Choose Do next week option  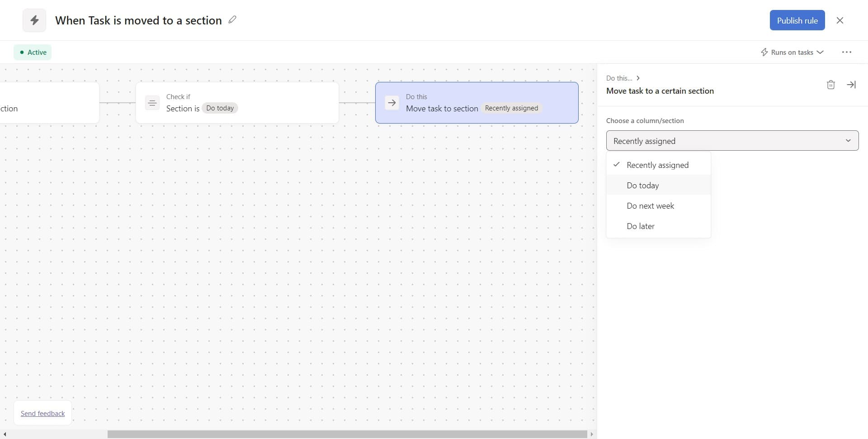pos(650,206)
